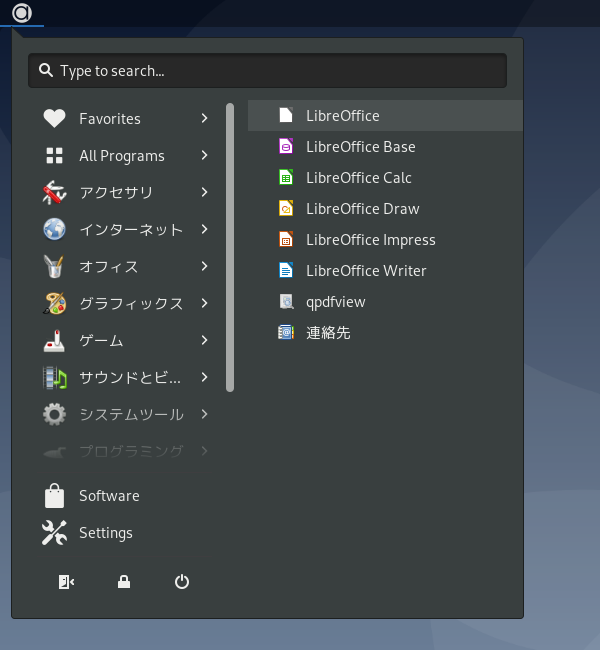Click the All Programs grid icon
Screen dimensions: 600x650
54,155
